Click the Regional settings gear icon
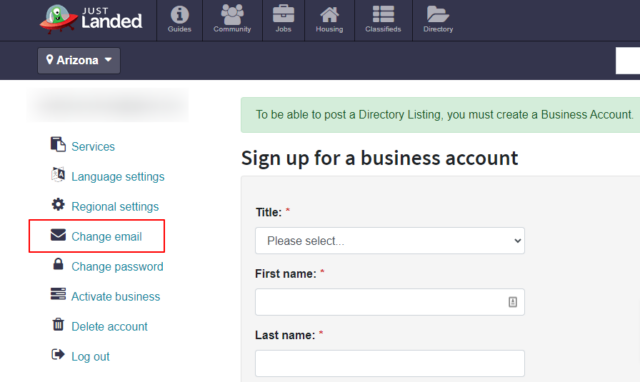 [58, 204]
